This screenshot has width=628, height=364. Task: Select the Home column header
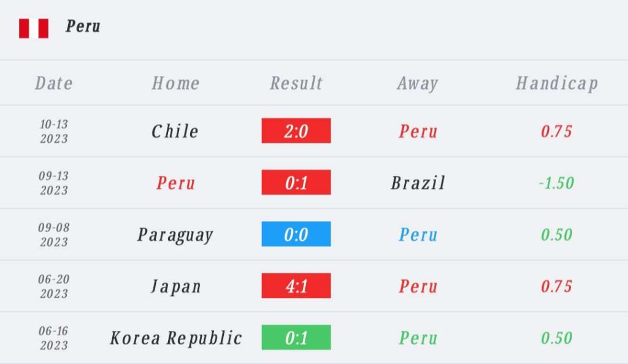tap(176, 83)
